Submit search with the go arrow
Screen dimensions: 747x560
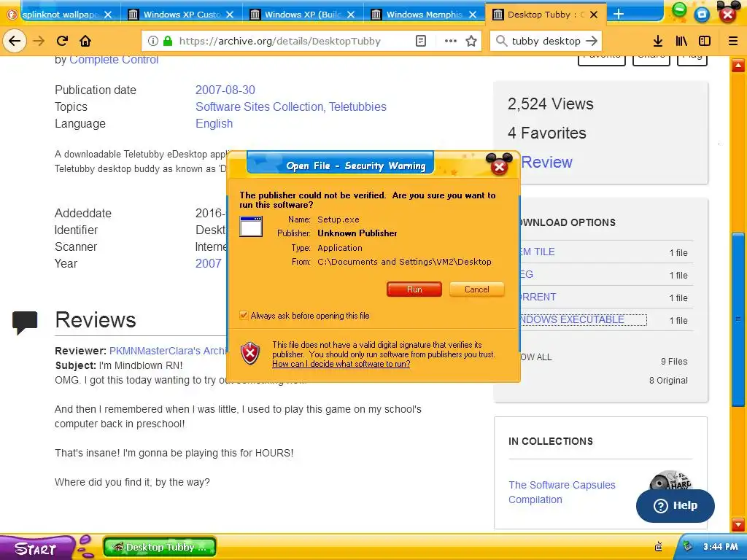point(592,41)
